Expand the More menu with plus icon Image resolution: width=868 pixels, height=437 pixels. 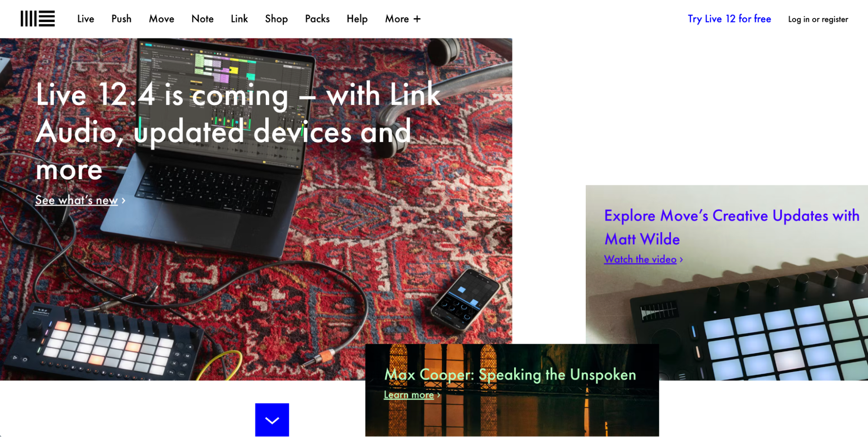pos(403,19)
